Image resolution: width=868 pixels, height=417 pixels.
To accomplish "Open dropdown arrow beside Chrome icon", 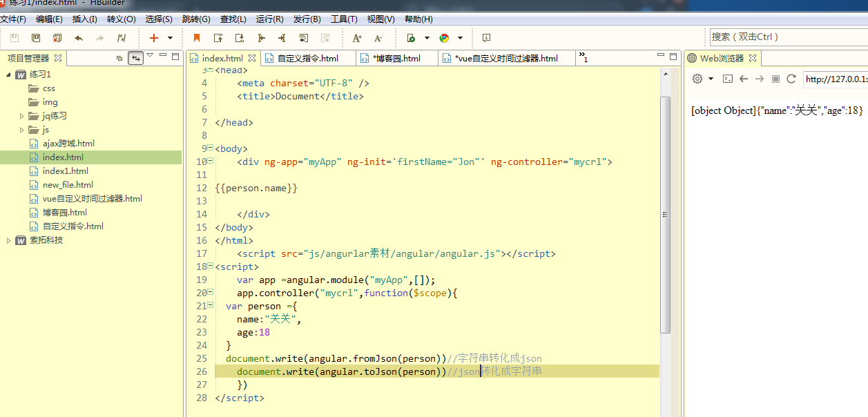I will 461,38.
